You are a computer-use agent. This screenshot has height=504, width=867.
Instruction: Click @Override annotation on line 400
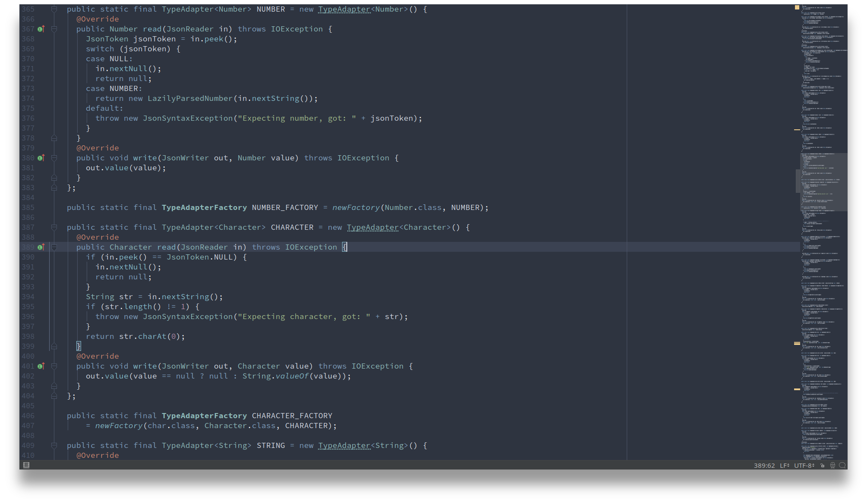[x=97, y=356]
